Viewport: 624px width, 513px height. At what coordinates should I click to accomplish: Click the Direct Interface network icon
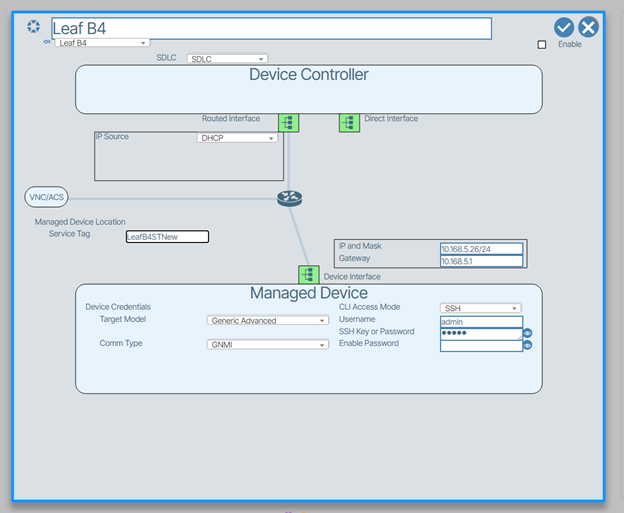click(348, 123)
